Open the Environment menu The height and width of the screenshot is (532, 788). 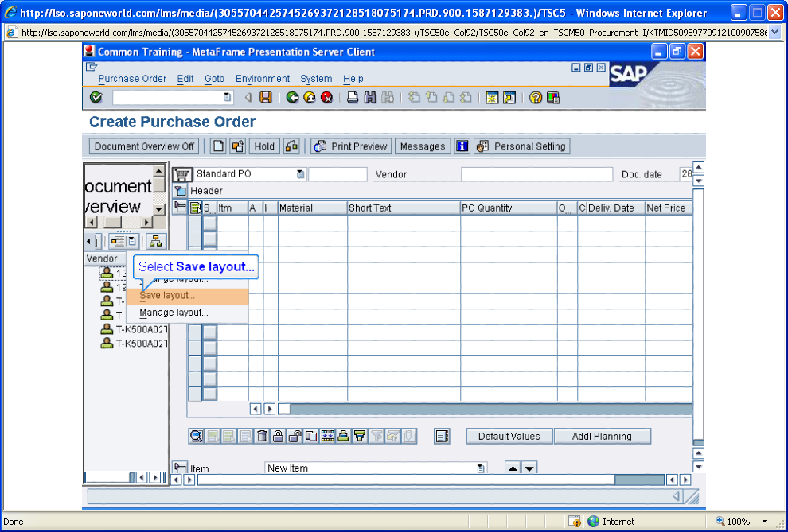[263, 79]
